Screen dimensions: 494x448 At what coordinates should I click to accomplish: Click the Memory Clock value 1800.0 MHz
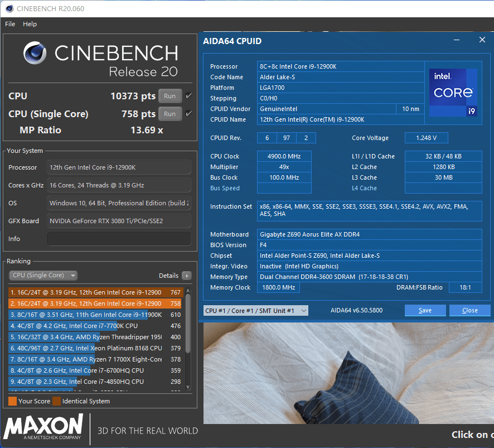pyautogui.click(x=279, y=287)
